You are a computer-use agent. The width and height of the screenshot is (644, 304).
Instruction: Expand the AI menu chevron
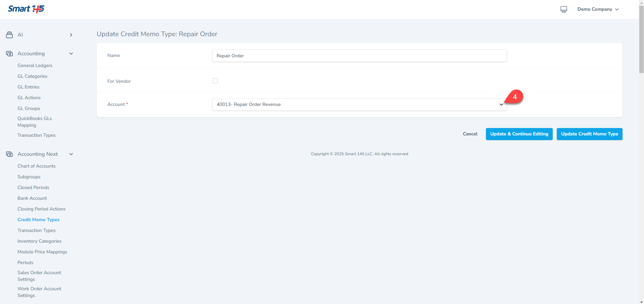71,35
